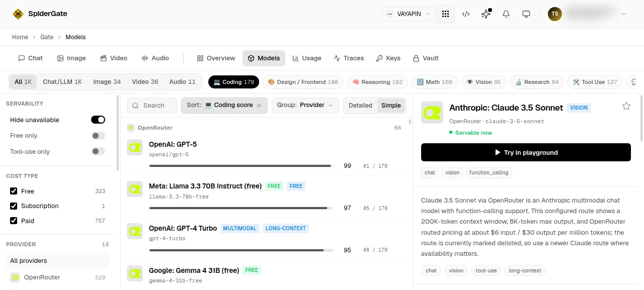Screen dimensions: 644x290
Task: Filter by Chat/LLM models
Action: point(62,82)
